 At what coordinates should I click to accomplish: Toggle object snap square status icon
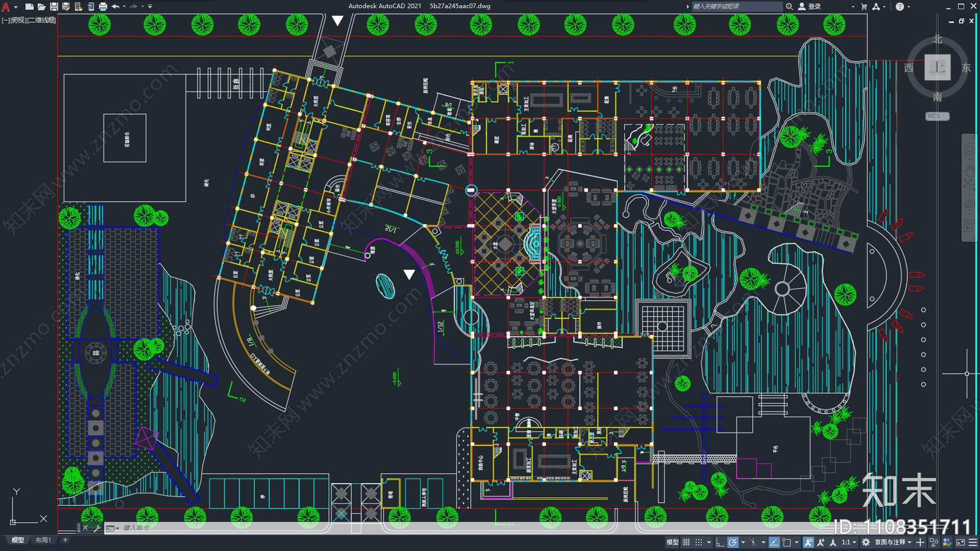[x=786, y=542]
